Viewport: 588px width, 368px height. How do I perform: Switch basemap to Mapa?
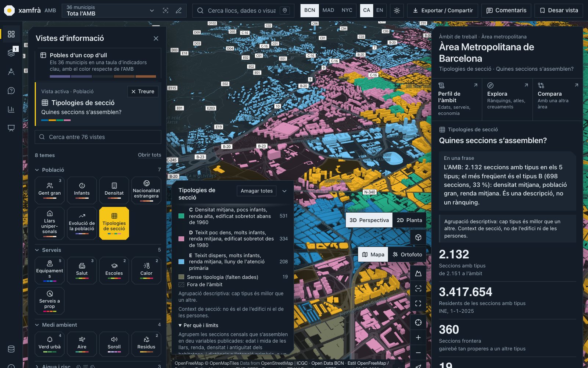[373, 254]
